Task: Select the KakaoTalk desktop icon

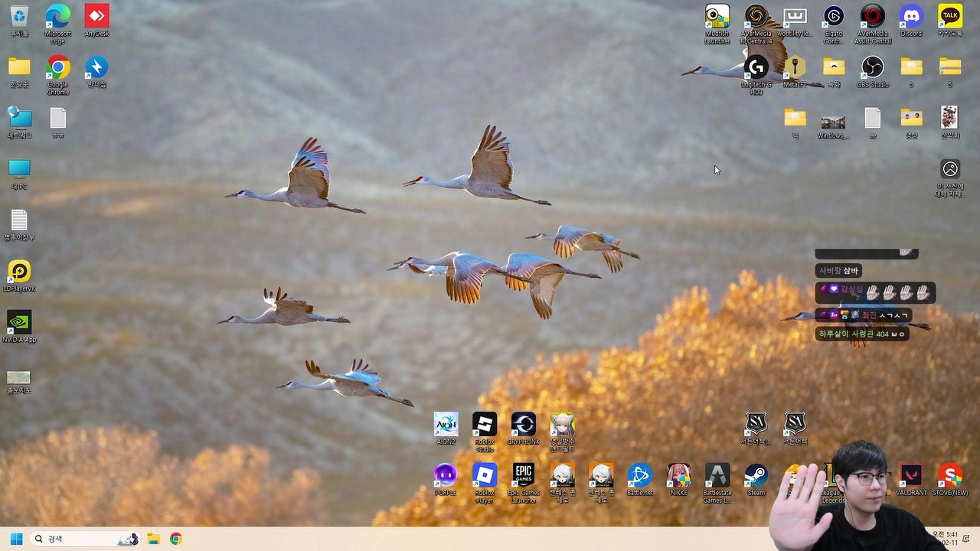Action: point(950,17)
